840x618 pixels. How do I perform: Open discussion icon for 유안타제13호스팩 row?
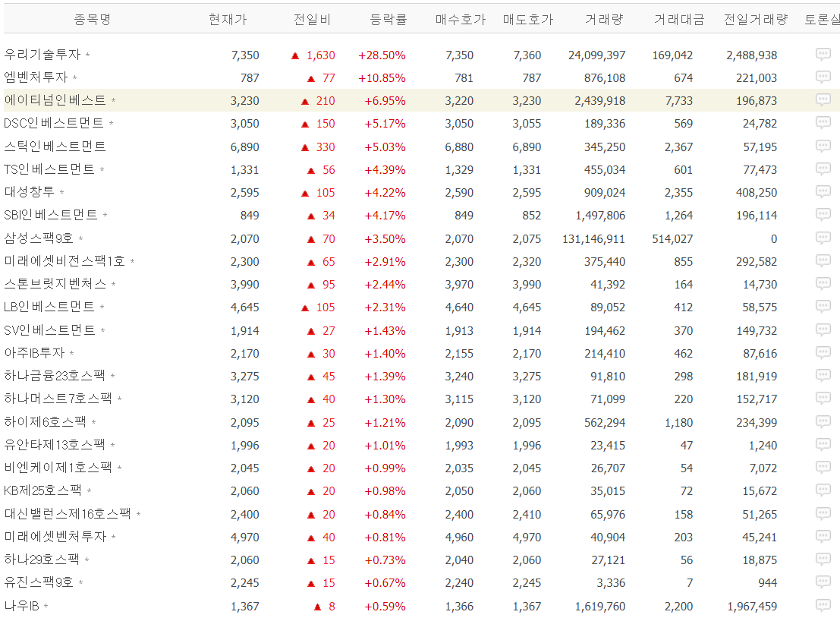click(823, 444)
